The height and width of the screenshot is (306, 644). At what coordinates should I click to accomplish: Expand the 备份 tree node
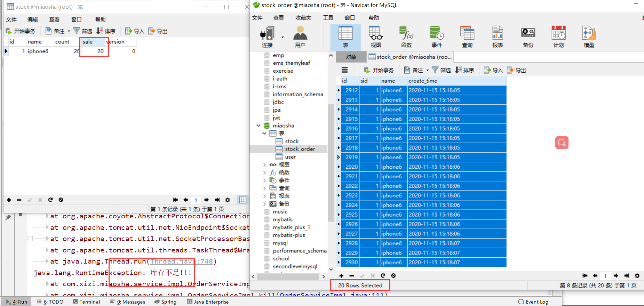[x=264, y=204]
